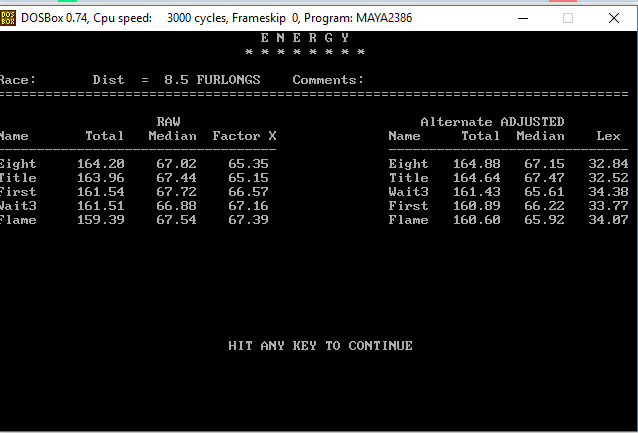This screenshot has width=638, height=433.
Task: Click the Total header in the adjusted table
Action: pos(481,136)
